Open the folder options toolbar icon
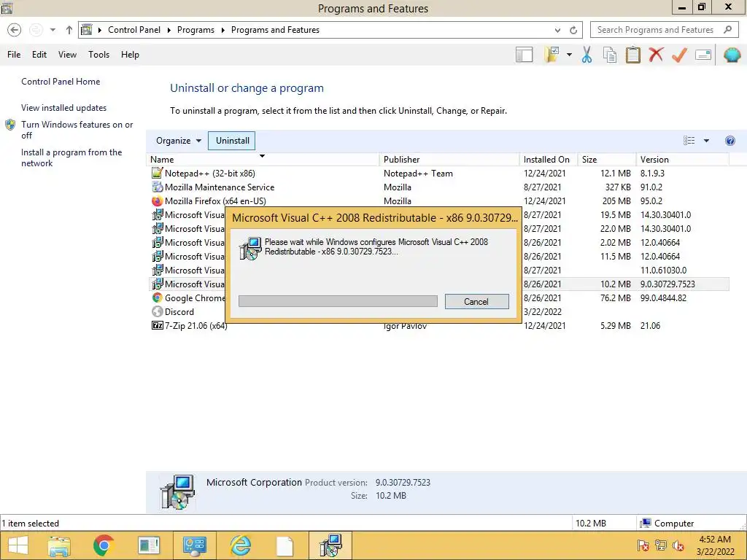747x560 pixels. 551,55
